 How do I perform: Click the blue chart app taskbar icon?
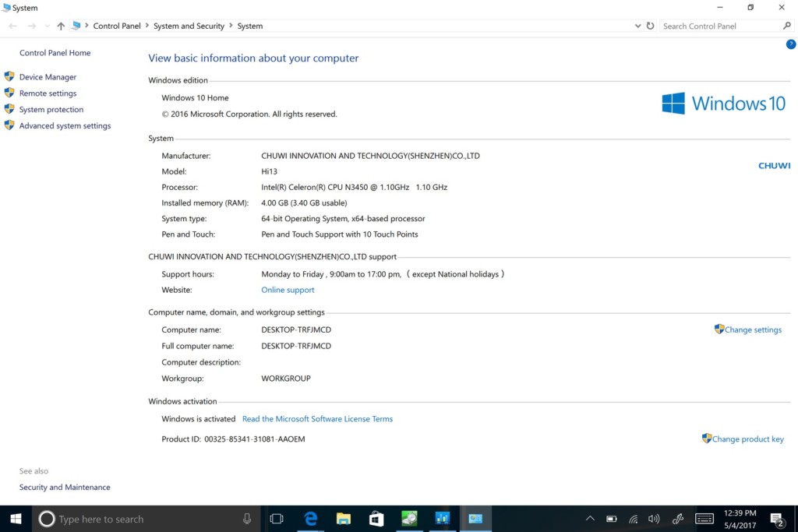[x=443, y=518]
